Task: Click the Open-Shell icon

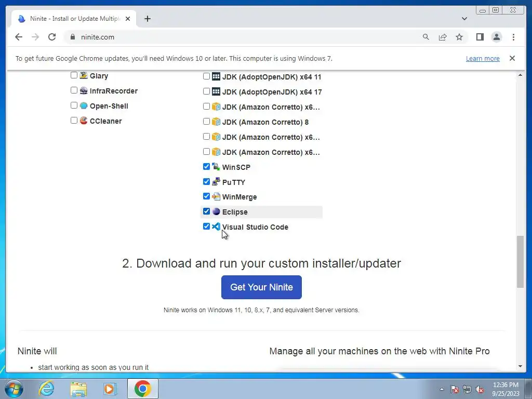Action: (84, 105)
